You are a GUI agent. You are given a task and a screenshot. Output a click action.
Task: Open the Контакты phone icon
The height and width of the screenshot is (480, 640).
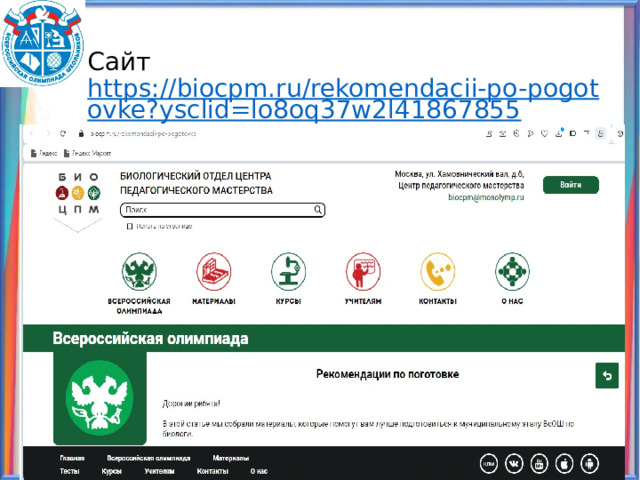point(438,271)
